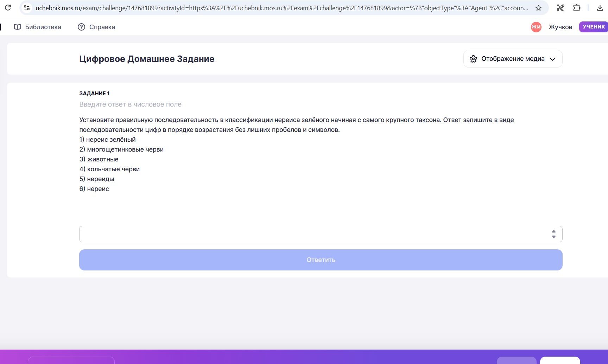608x364 pixels.
Task: Click the text "5) нереиды"
Action: 97,179
